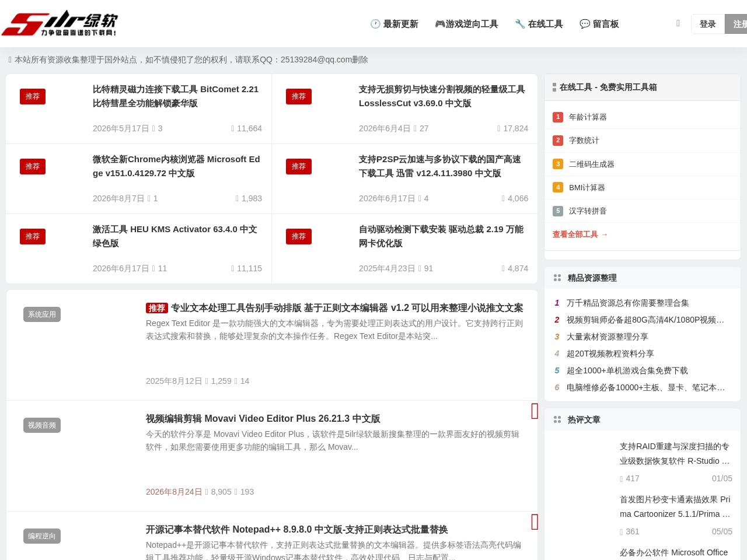Viewport: 747px width, 560px height.
Task: Click 精品资源整理 section header icon
Action: (557, 278)
